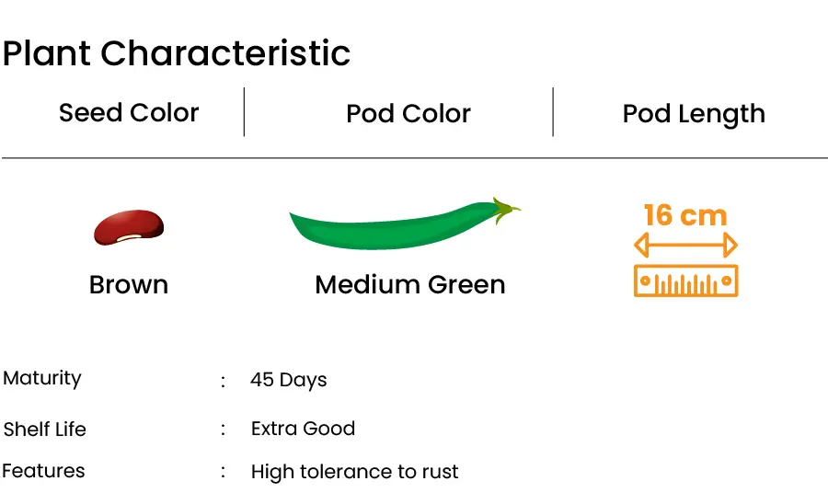Click the brown kidney bean seed icon
This screenshot has width=828, height=504.
129,227
